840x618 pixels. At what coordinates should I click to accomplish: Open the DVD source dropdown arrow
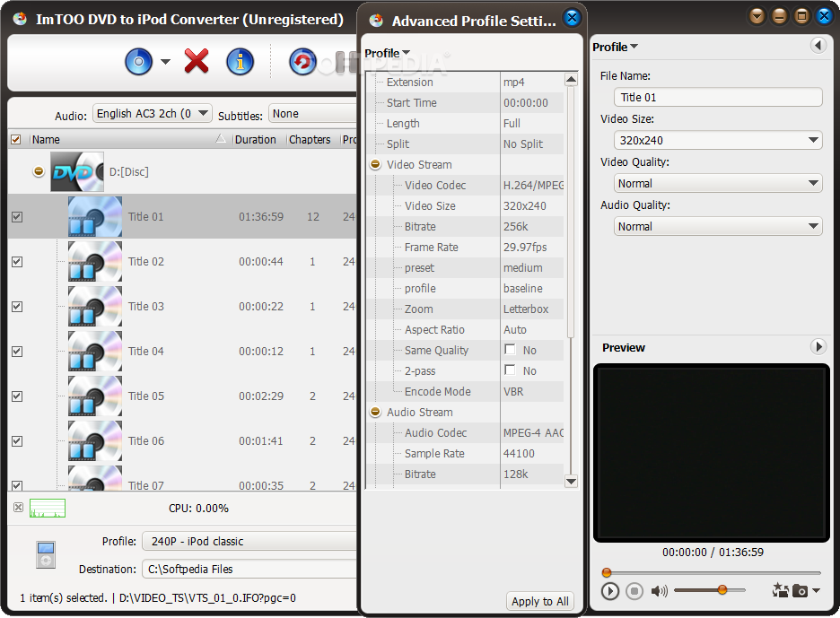point(165,62)
